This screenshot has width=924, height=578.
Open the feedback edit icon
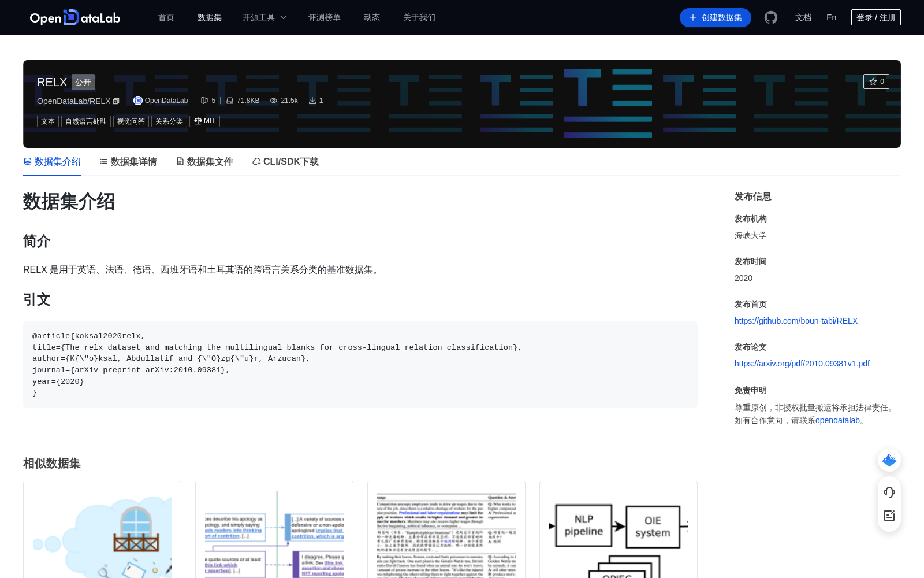pos(889,516)
